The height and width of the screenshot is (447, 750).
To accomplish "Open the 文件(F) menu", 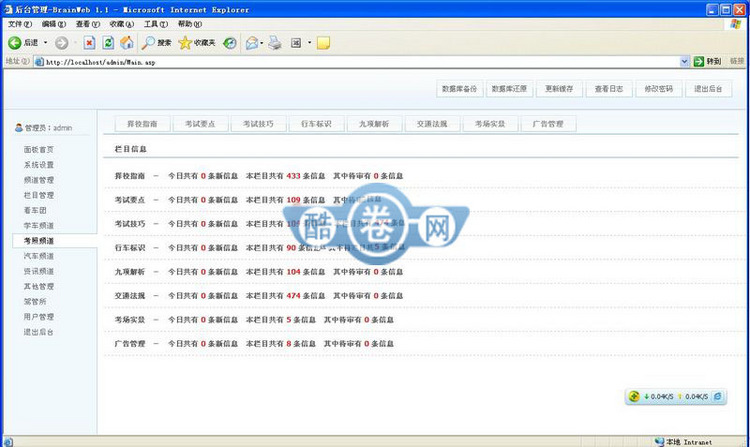I will click(x=20, y=24).
